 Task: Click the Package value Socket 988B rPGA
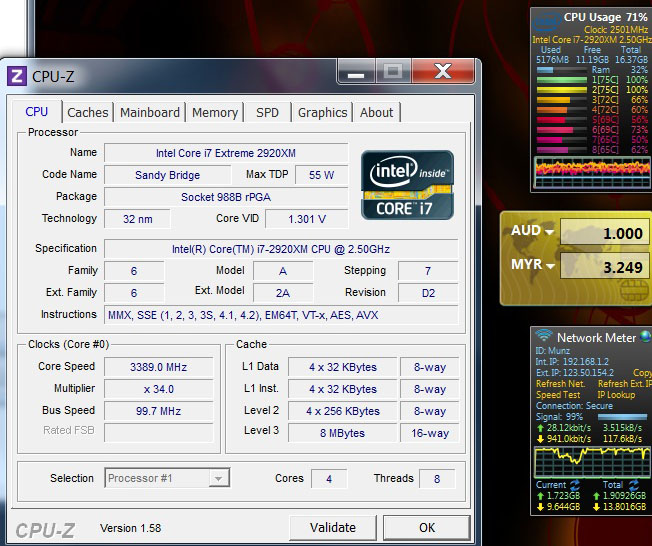click(226, 197)
